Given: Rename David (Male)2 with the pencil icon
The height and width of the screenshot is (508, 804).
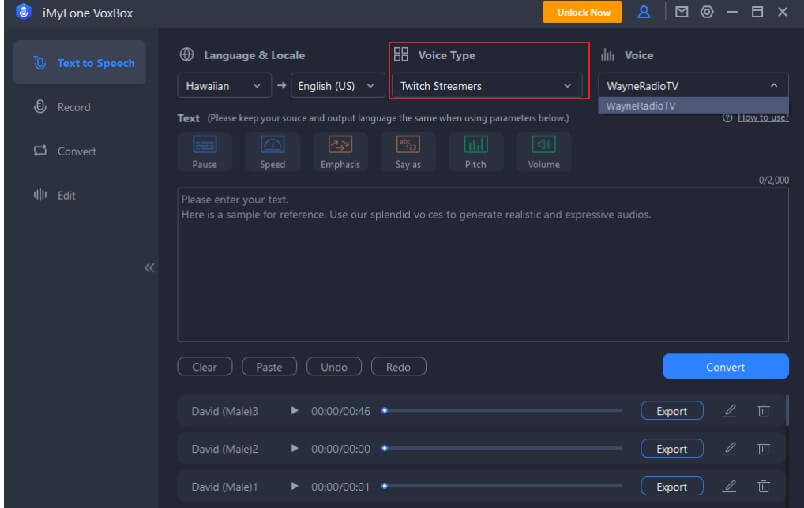Looking at the screenshot, I should click(x=730, y=449).
